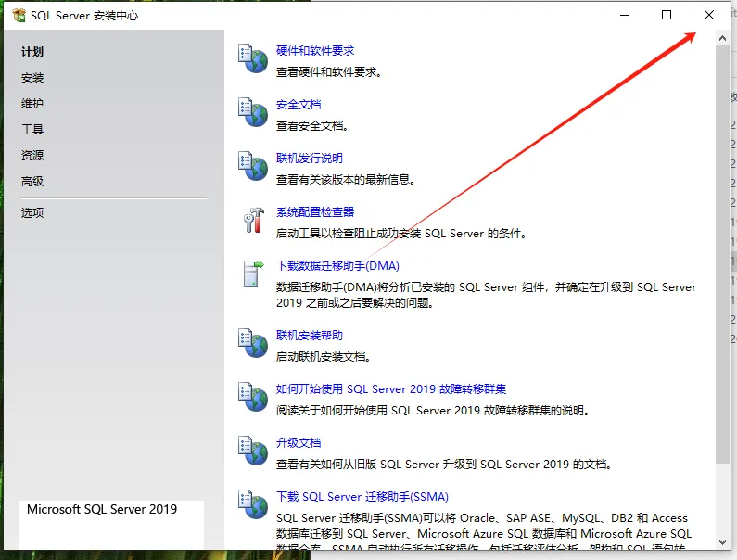Click the scrollbar up arrow
Image resolution: width=737 pixels, height=560 pixels.
(x=722, y=39)
